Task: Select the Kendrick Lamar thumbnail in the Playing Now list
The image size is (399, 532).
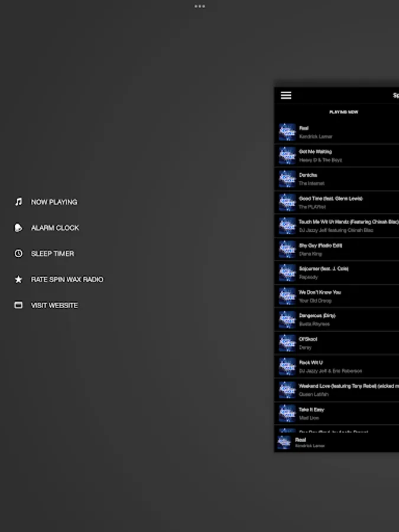Action: 287,132
